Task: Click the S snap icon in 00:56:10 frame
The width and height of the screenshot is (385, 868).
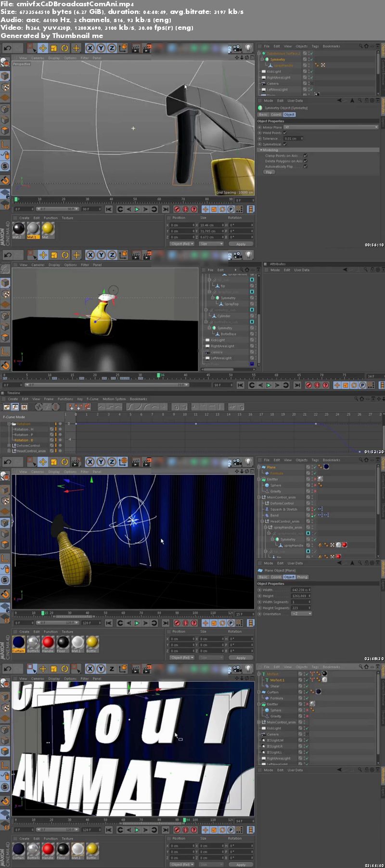Action: pyautogui.click(x=5, y=166)
